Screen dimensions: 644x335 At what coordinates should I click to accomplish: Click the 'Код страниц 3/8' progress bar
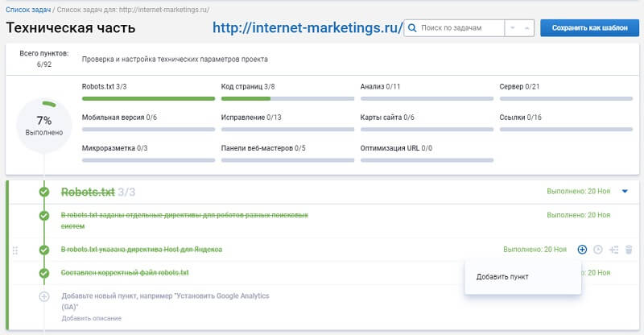[x=287, y=98]
